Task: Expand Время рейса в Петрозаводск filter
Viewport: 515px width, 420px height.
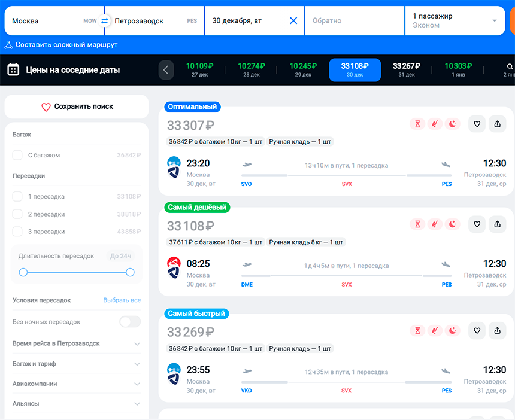Action: [x=137, y=344]
